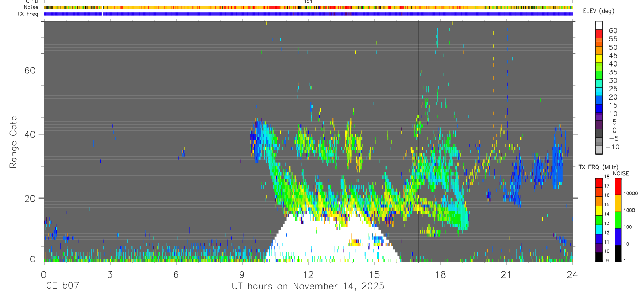The height and width of the screenshot is (297, 644).
Task: Pick the black bottom segment of the TX FRQ colorbar
Action: 599,257
